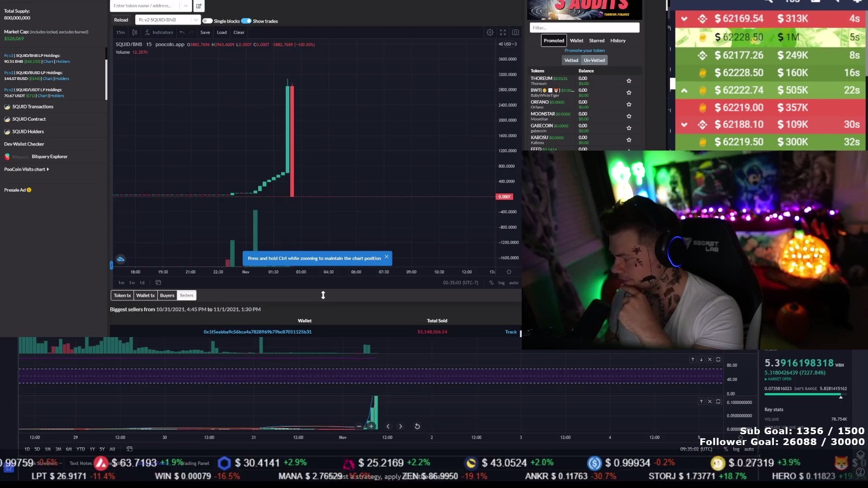Expand the $62169.54 trade row chevron
The height and width of the screenshot is (488, 868).
(x=684, y=19)
